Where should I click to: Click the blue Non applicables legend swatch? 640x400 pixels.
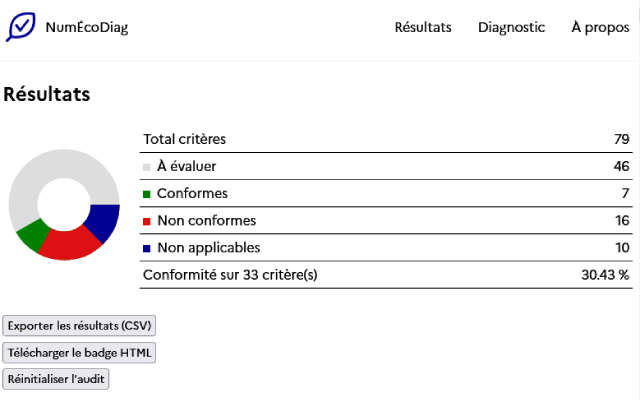[x=147, y=248]
